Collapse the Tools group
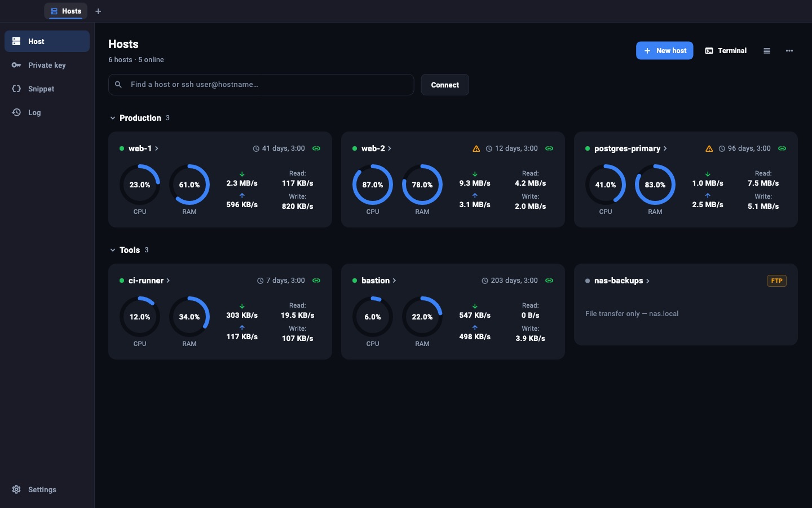Image resolution: width=812 pixels, height=508 pixels. 113,250
